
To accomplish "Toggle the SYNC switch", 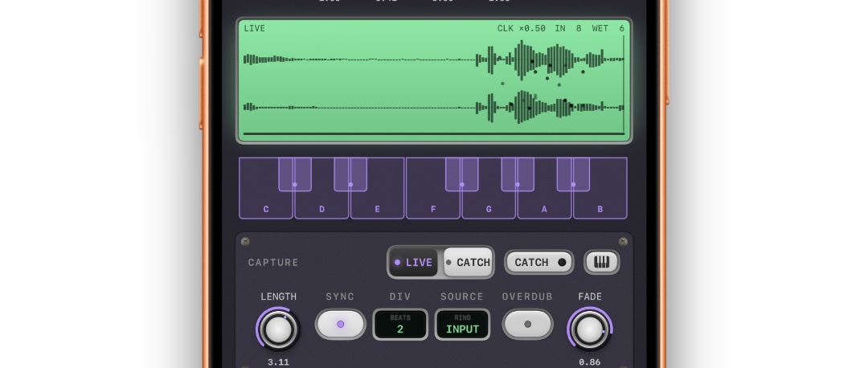I will point(341,325).
